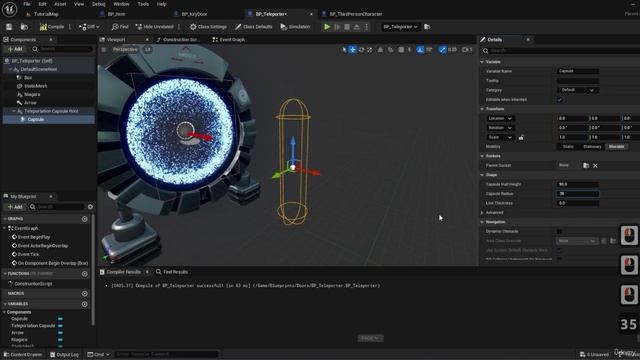This screenshot has width=640, height=360.
Task: Open the viewport options hamburger menu
Action: pos(104,49)
